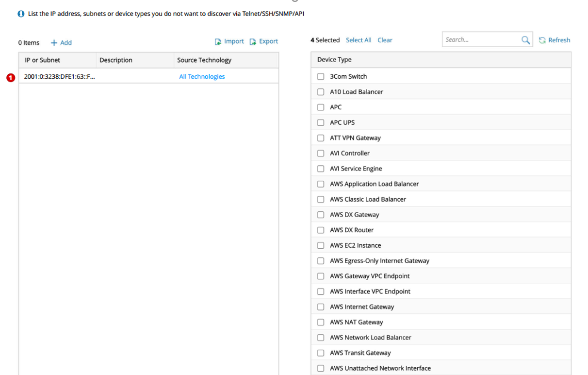Click Select All device types
The image size is (588, 375).
(x=359, y=40)
